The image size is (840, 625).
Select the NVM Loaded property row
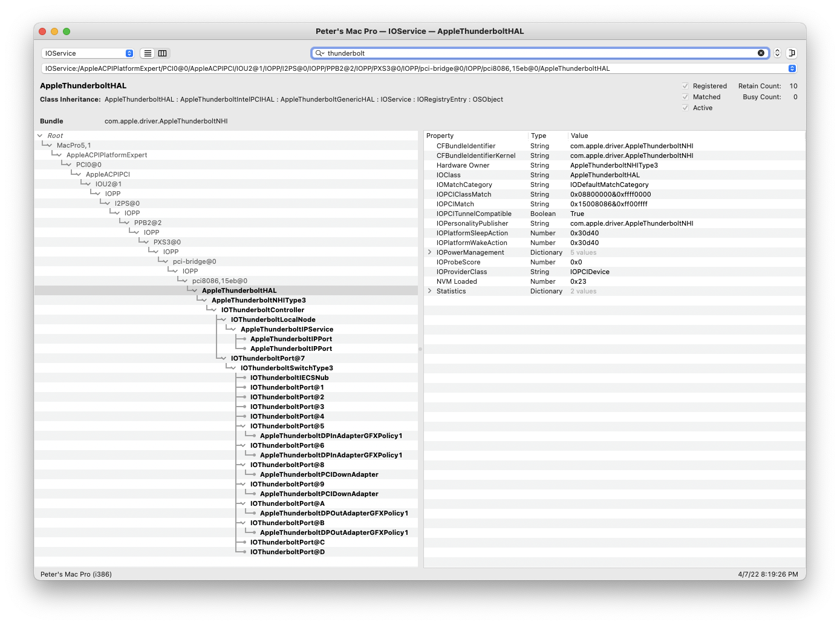pyautogui.click(x=614, y=281)
